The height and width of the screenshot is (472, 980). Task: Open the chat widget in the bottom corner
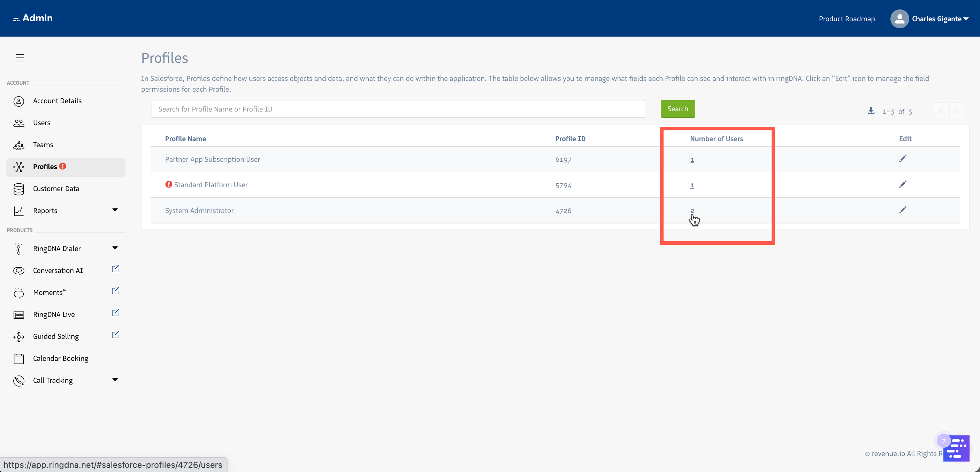coord(956,448)
